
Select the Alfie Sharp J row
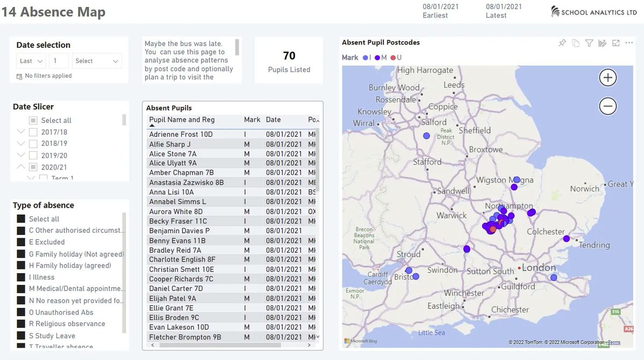click(x=231, y=144)
